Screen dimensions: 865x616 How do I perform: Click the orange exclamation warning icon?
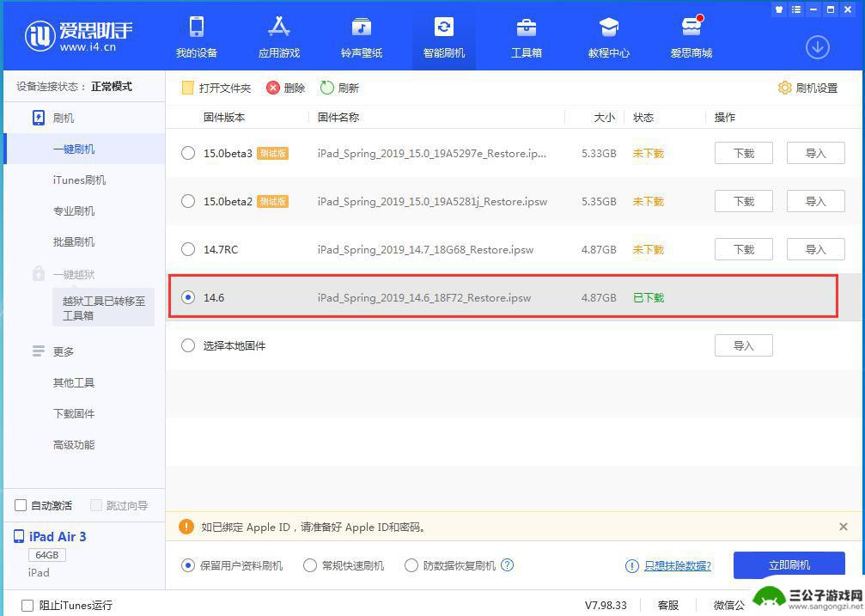click(x=186, y=527)
